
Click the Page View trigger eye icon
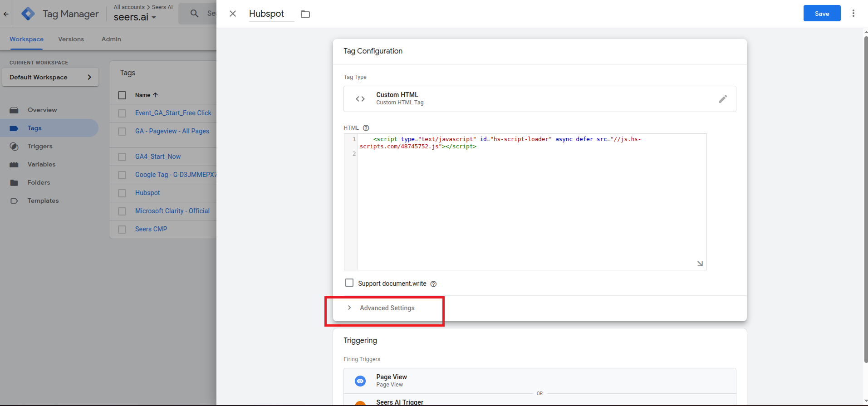(x=360, y=381)
